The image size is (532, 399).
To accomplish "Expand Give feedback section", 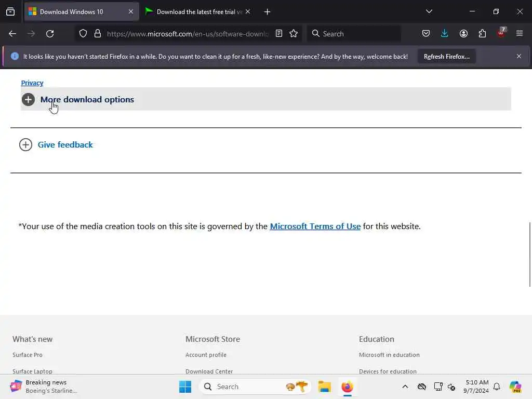I will tap(56, 145).
